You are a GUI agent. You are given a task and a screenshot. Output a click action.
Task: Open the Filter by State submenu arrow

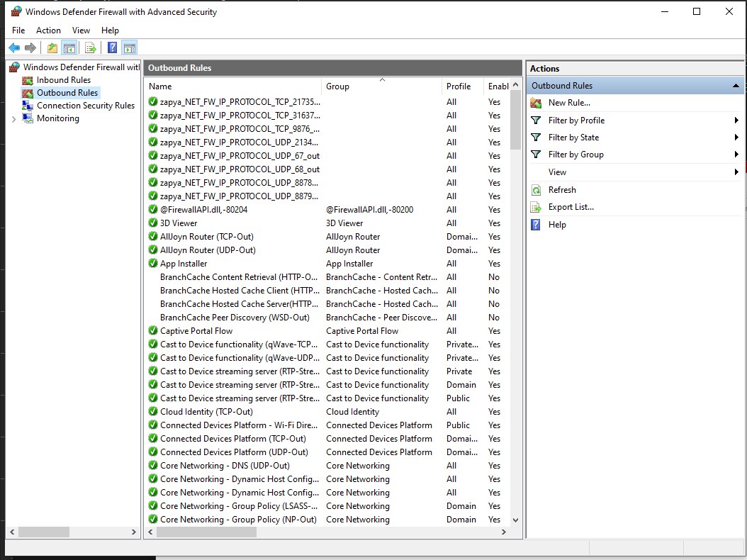tap(736, 138)
